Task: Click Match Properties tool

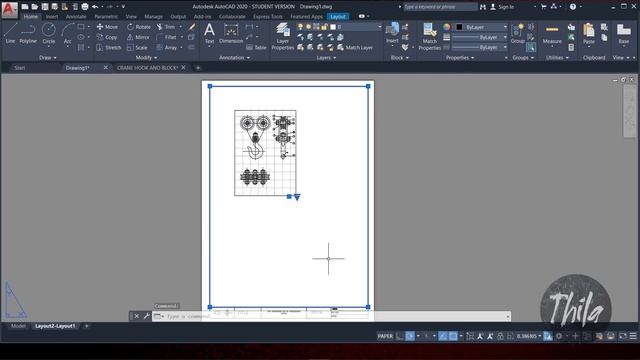Action: (x=429, y=37)
